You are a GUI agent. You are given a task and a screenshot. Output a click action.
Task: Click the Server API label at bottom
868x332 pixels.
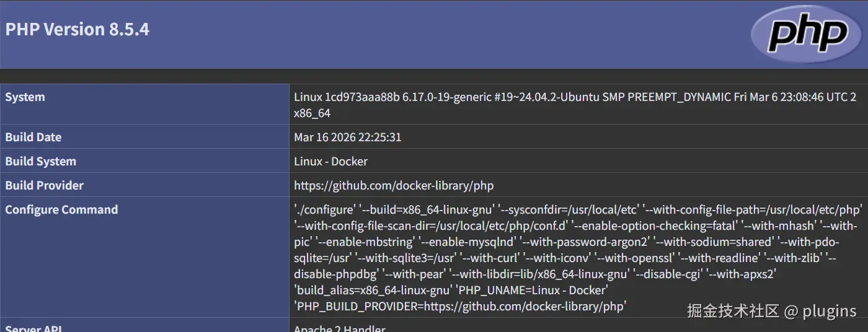[34, 328]
